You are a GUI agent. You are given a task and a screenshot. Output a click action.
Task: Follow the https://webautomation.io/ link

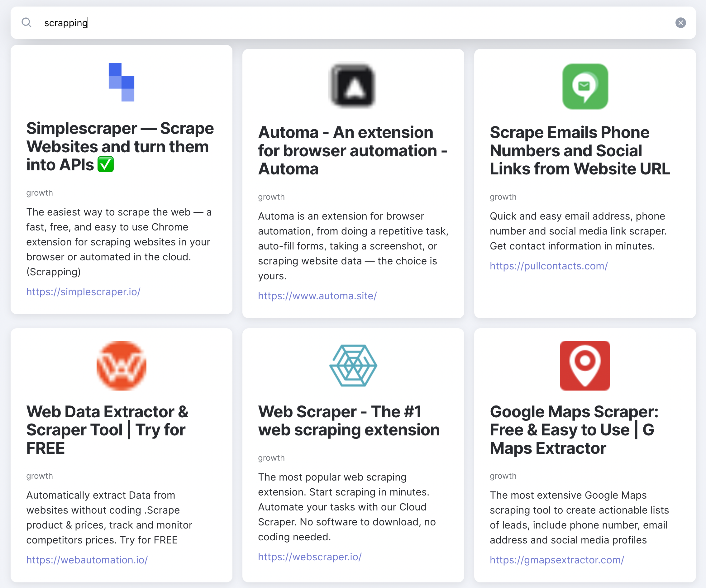coord(87,560)
